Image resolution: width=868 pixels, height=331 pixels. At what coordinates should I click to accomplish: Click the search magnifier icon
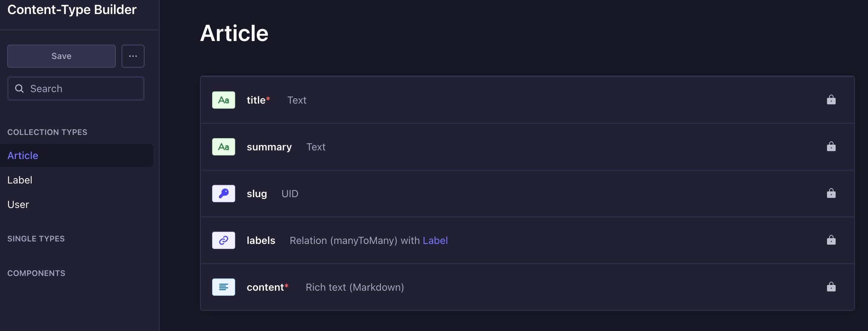click(19, 89)
